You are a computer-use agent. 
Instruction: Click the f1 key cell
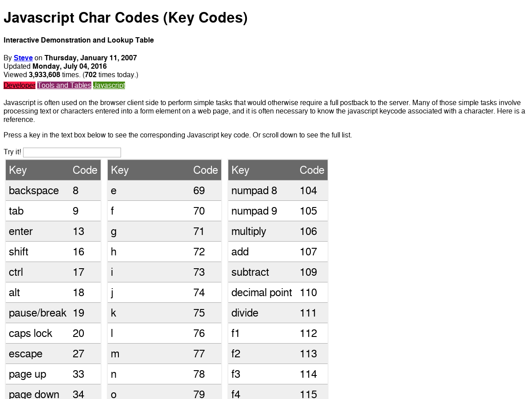pyautogui.click(x=236, y=333)
